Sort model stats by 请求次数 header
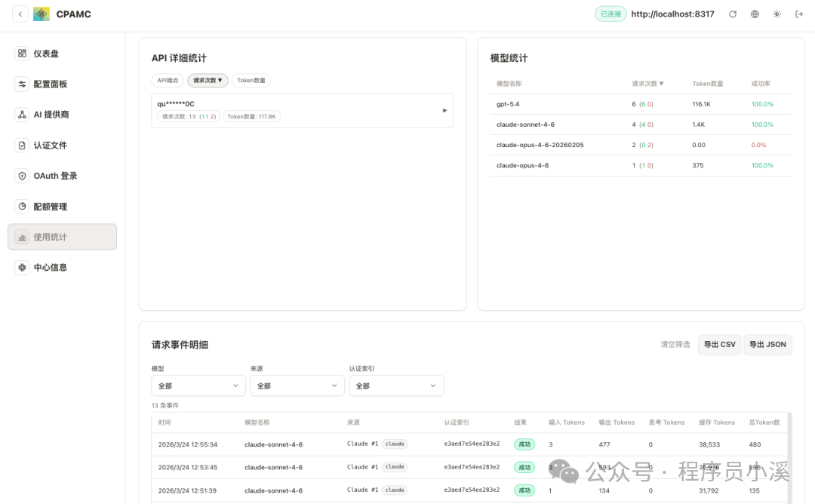The image size is (815, 504). pyautogui.click(x=647, y=83)
